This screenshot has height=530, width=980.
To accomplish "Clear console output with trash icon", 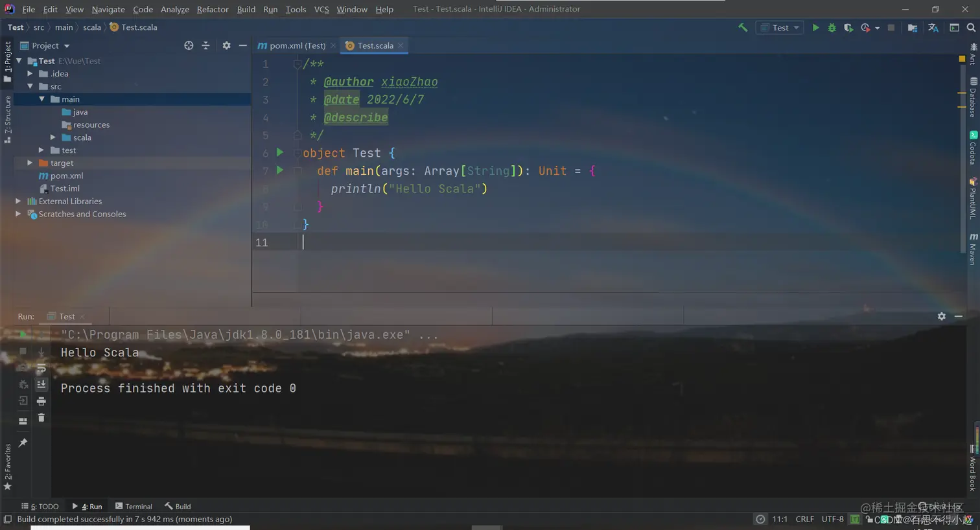I will pos(41,418).
